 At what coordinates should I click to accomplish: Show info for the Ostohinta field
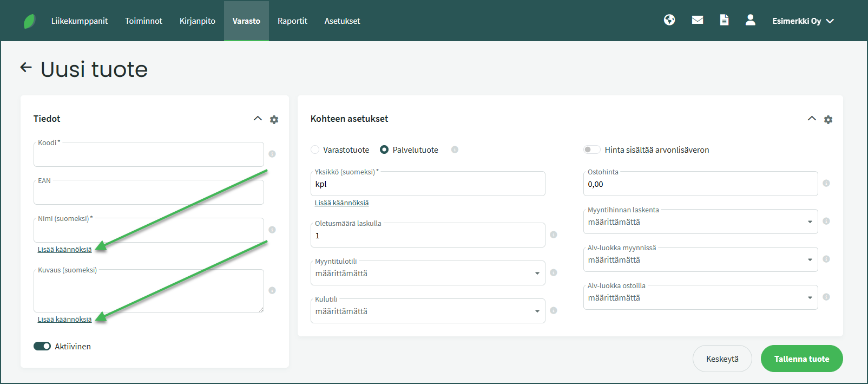pos(826,183)
